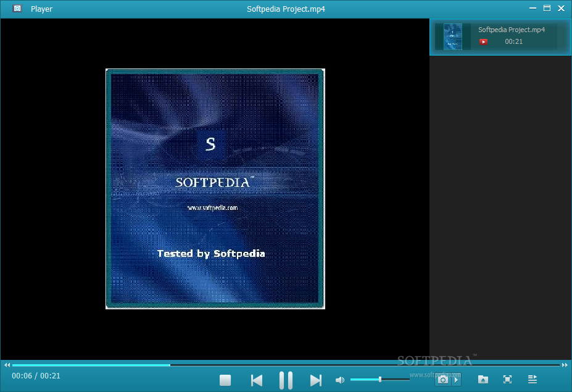Click the red play icon in the playlist entry

483,42
